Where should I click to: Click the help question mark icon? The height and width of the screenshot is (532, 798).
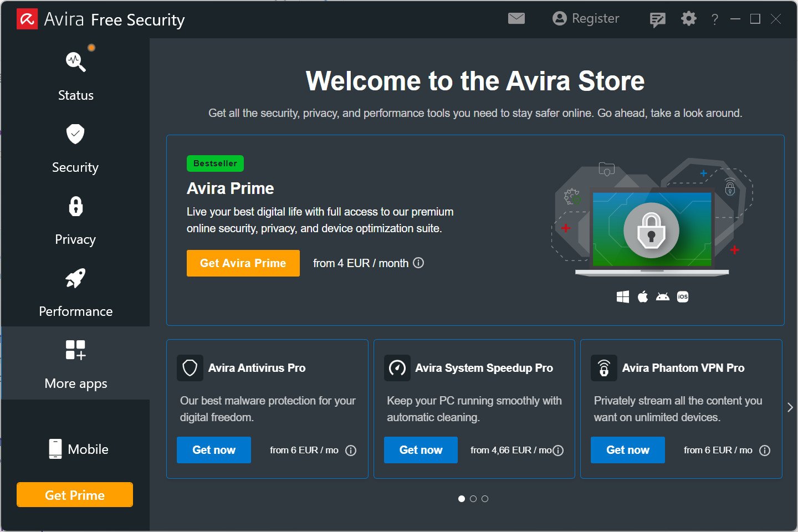(714, 20)
